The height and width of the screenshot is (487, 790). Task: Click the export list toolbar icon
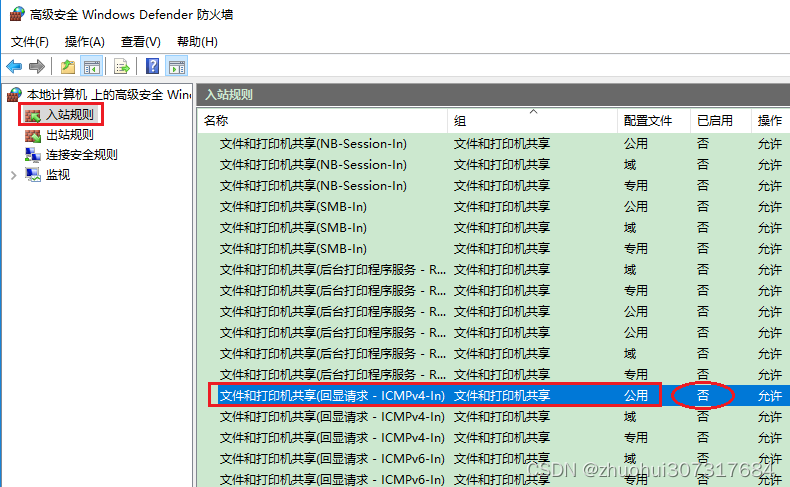pyautogui.click(x=121, y=66)
